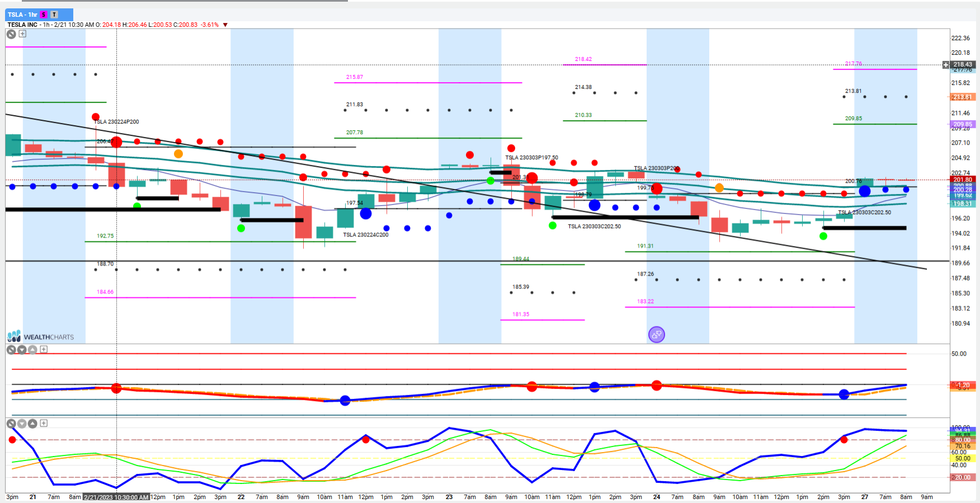Click the 183.22 magenta level label
The width and height of the screenshot is (980, 503).
tap(646, 301)
